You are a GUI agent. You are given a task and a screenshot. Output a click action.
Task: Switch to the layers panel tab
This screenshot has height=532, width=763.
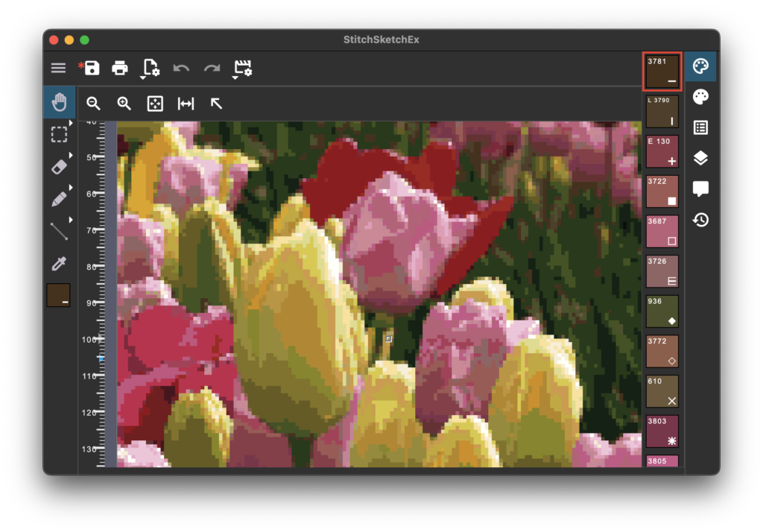700,158
